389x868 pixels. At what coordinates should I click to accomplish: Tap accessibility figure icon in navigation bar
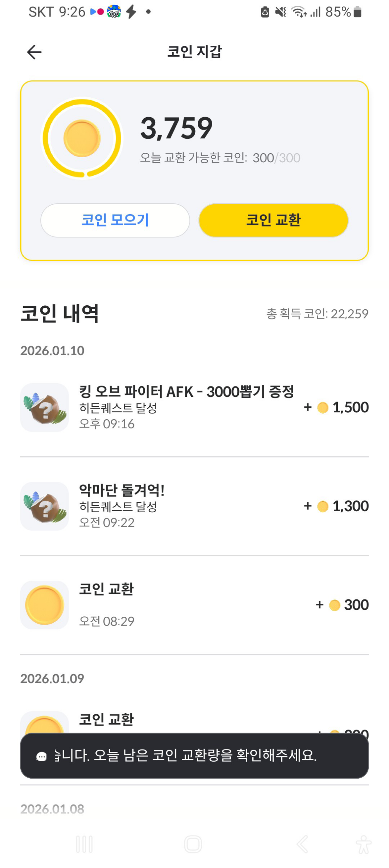click(364, 844)
